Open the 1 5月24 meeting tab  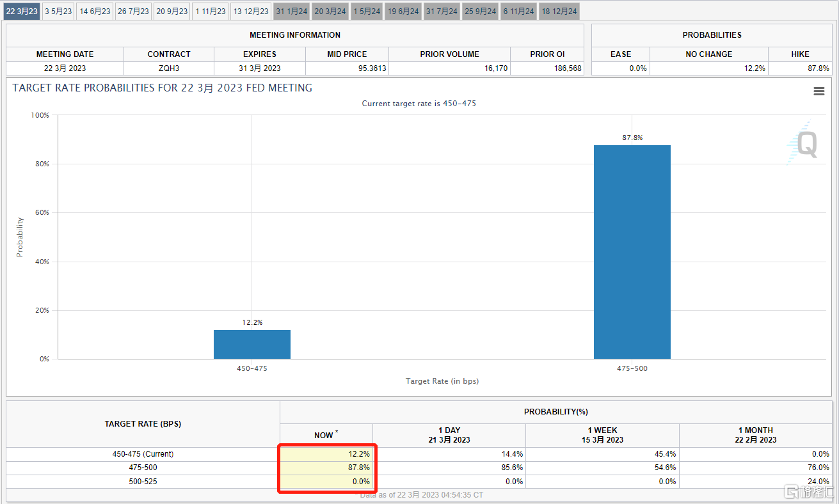367,12
